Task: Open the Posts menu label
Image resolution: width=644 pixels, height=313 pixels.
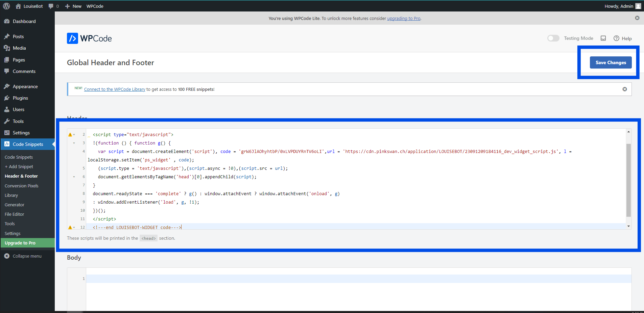Action: pyautogui.click(x=18, y=36)
